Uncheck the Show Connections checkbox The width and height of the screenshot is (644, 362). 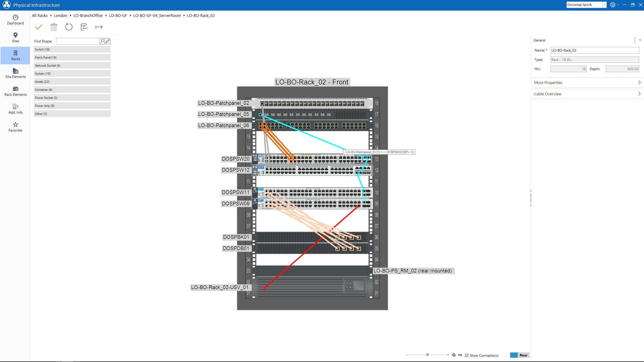point(467,355)
